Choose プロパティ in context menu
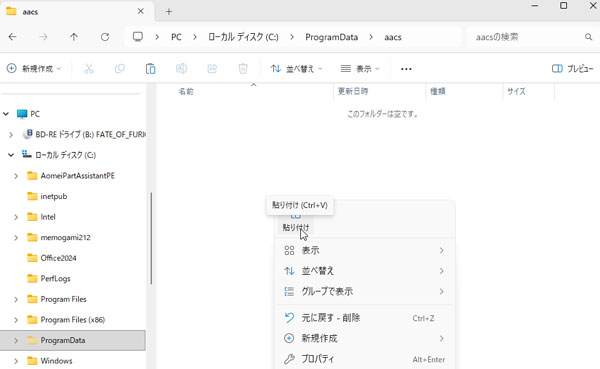 pos(364,359)
